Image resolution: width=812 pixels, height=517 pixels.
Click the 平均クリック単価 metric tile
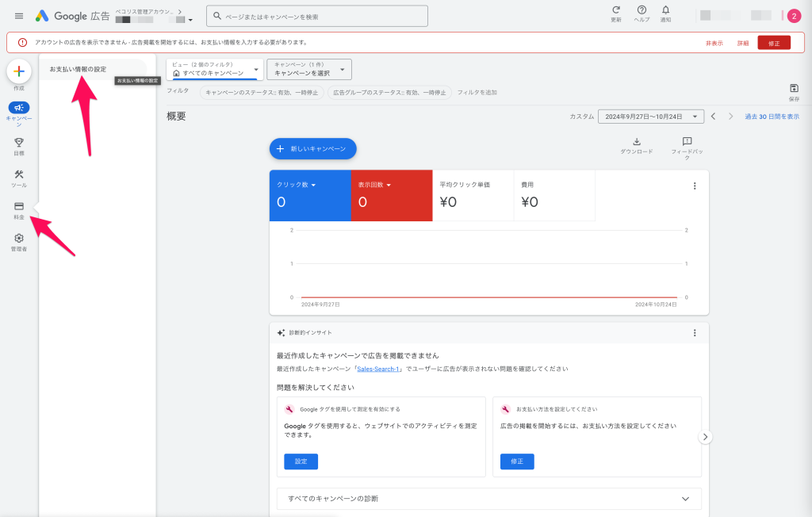(x=473, y=195)
